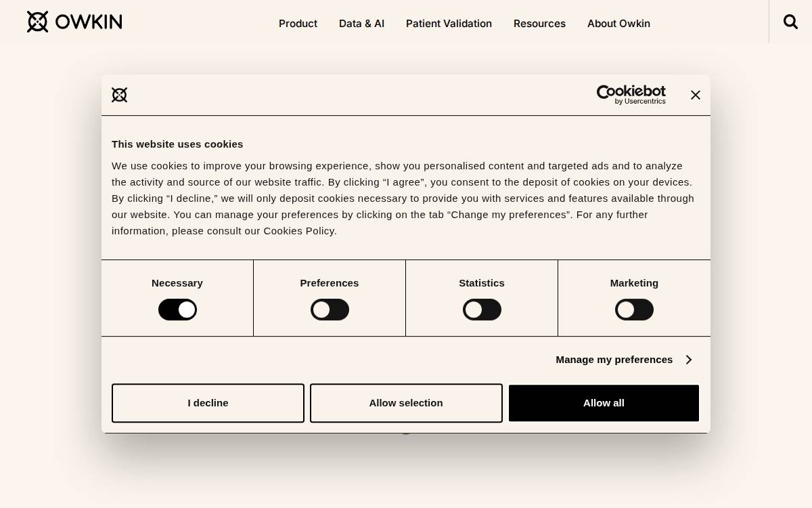
Task: Click the Owkin emblem in cookie dialog
Action: click(x=120, y=95)
